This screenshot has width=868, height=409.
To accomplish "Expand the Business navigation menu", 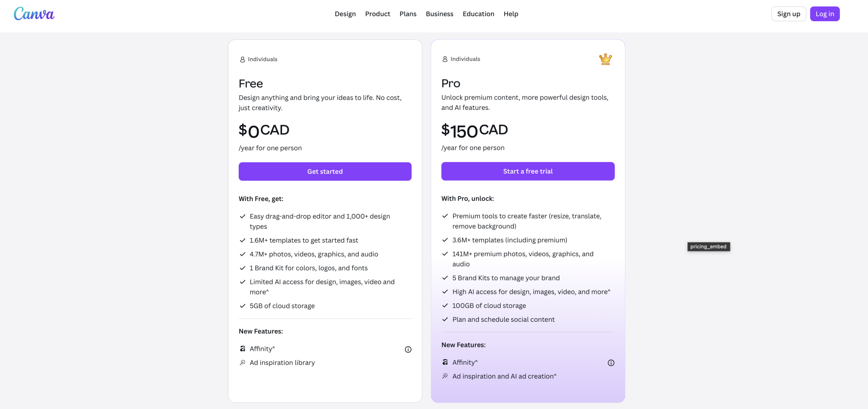I will pos(439,14).
